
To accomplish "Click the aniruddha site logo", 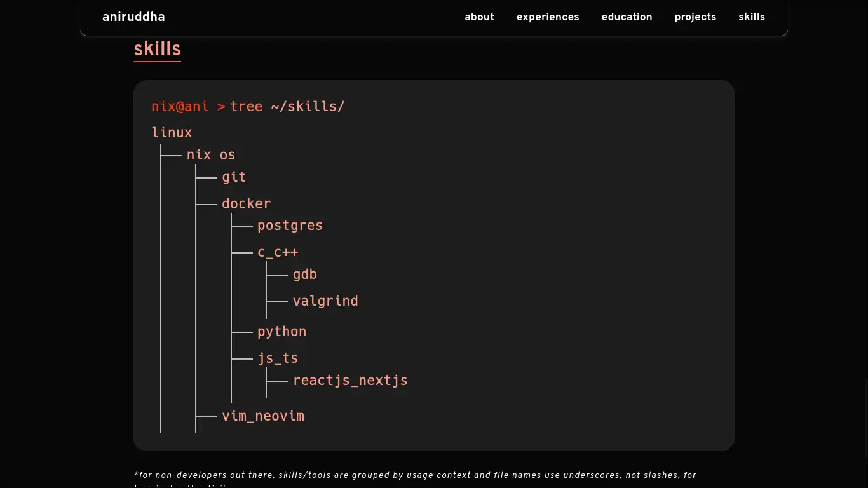I will [x=133, y=17].
